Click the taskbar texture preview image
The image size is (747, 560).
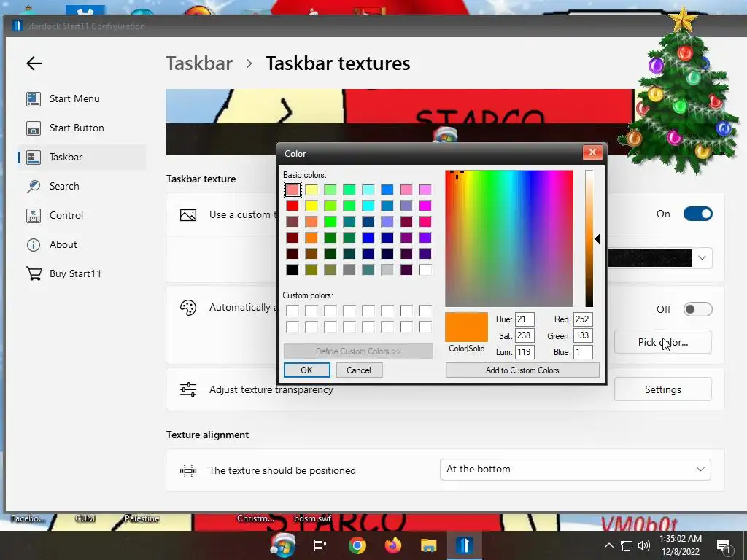pos(400,122)
